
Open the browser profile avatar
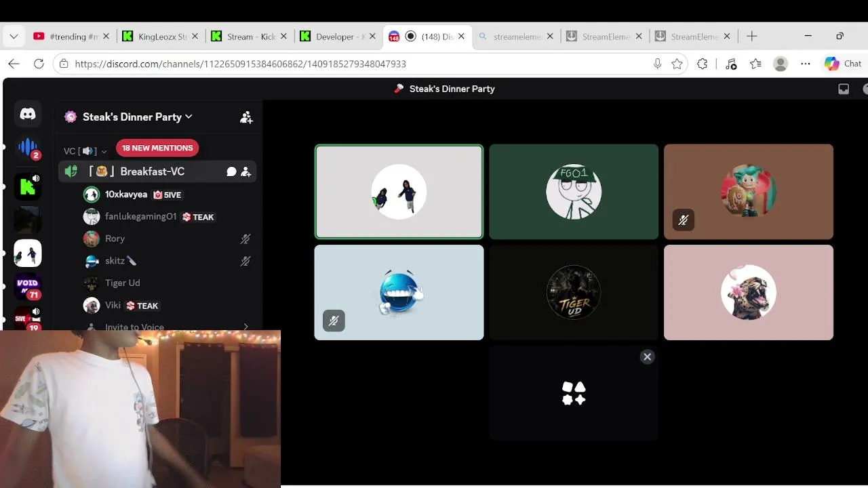781,64
